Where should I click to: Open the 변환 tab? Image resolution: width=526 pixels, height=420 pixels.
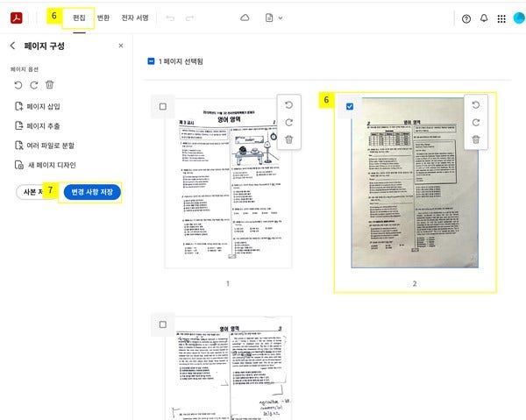[x=103, y=18]
